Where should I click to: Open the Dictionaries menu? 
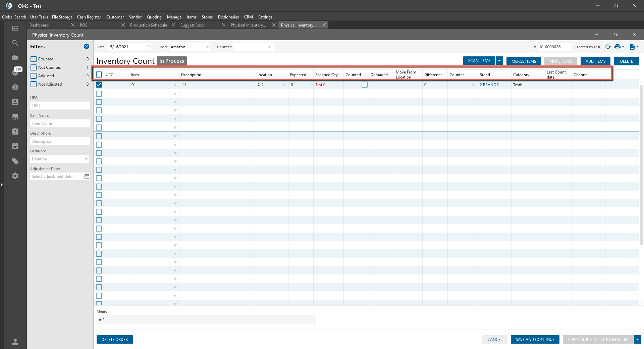point(228,17)
